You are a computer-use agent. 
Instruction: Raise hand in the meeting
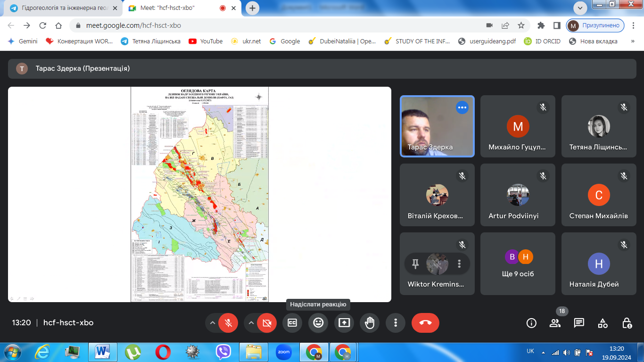pyautogui.click(x=370, y=323)
